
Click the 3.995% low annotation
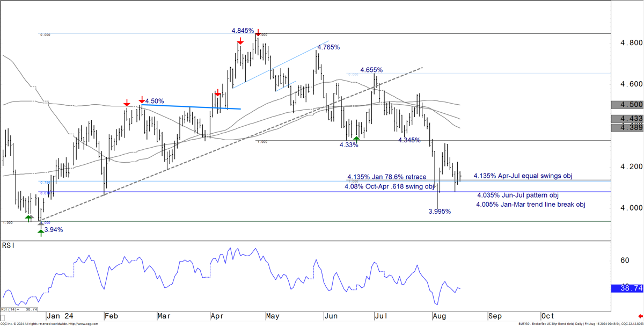coord(440,212)
